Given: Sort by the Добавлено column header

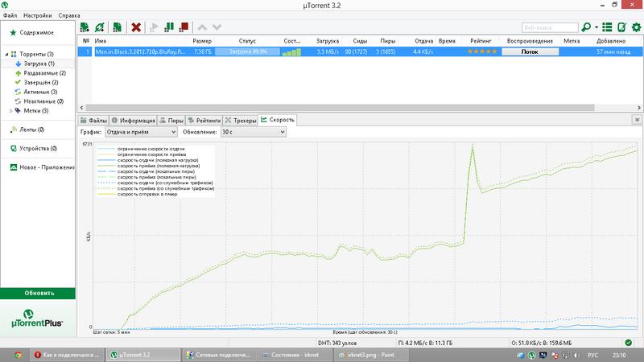Looking at the screenshot, I should [611, 41].
